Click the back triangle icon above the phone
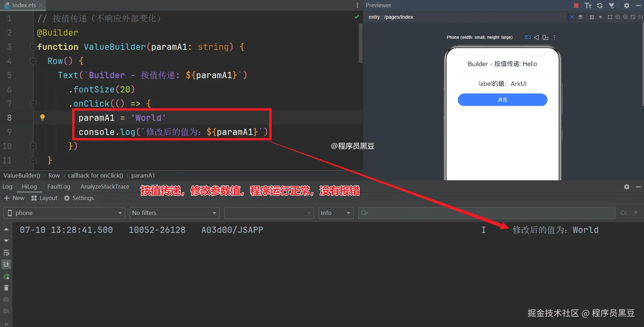Image resolution: width=644 pixels, height=327 pixels. pos(536,37)
